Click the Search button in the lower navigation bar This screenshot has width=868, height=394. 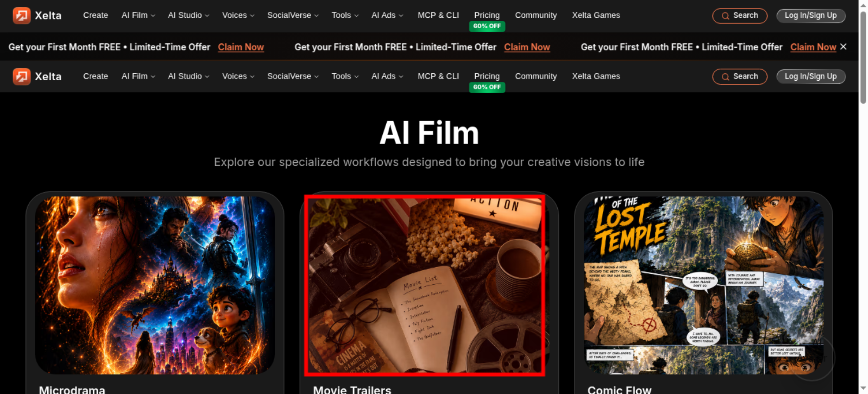(740, 77)
